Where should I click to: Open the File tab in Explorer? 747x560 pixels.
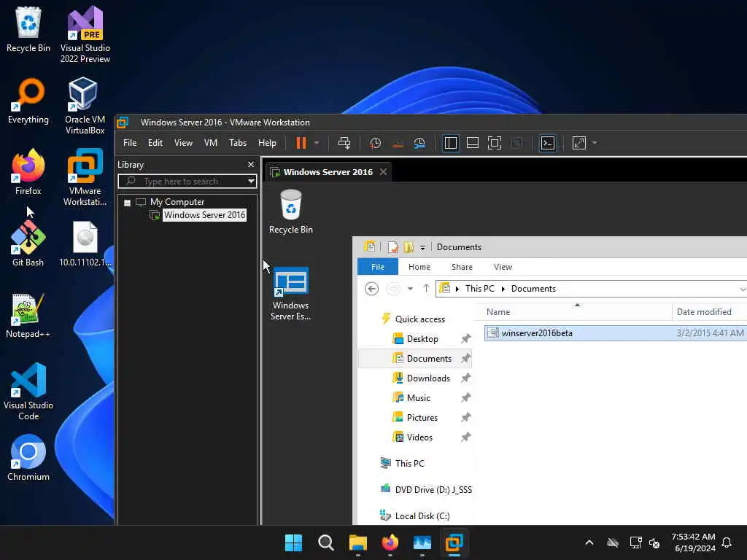point(377,267)
